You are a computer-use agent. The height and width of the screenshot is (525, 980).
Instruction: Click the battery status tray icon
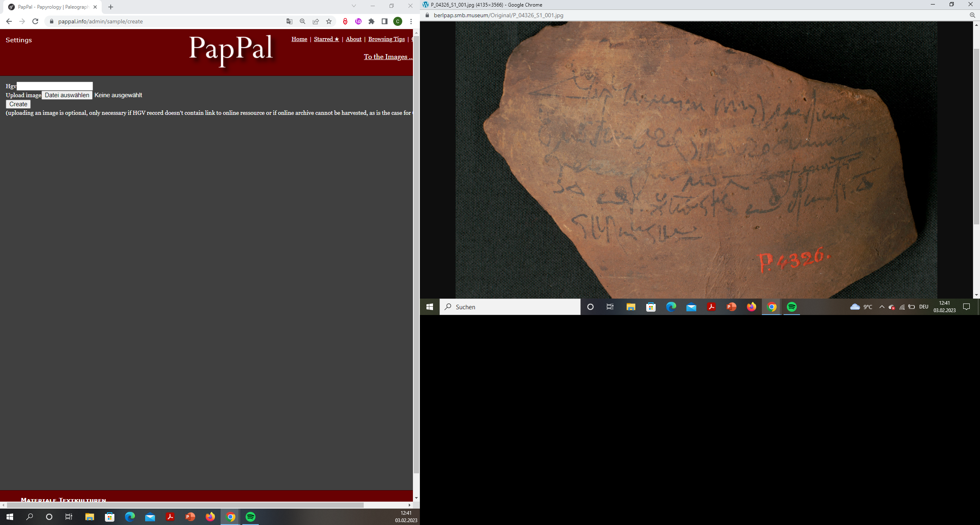point(912,307)
